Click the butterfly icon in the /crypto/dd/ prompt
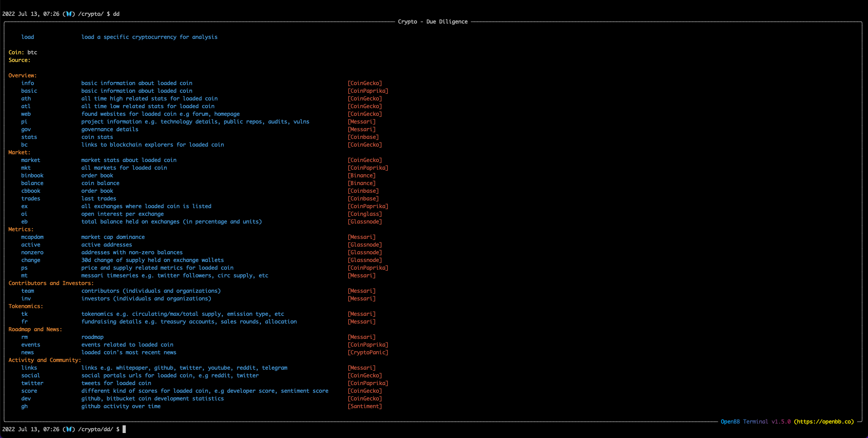Screen dimensions: 868x438 point(69,429)
